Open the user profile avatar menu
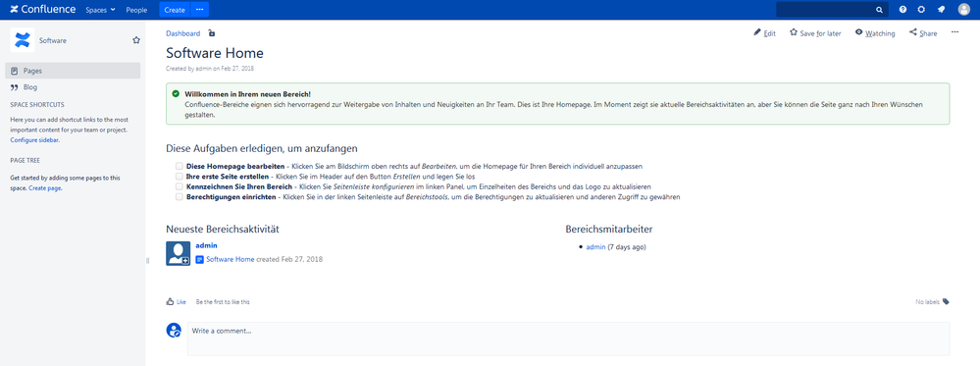Viewport: 980px width, 366px height. [x=963, y=10]
